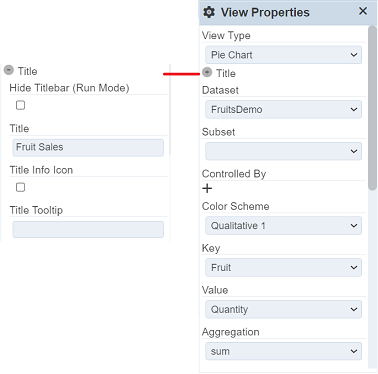Click the chevron arrow of Key dropdown
The image size is (378, 374).
pyautogui.click(x=354, y=267)
